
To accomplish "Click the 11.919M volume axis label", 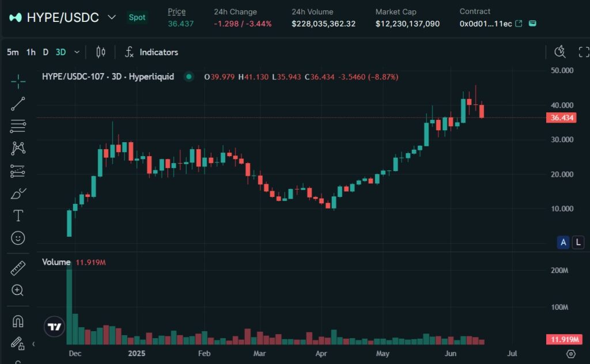I will [x=564, y=340].
